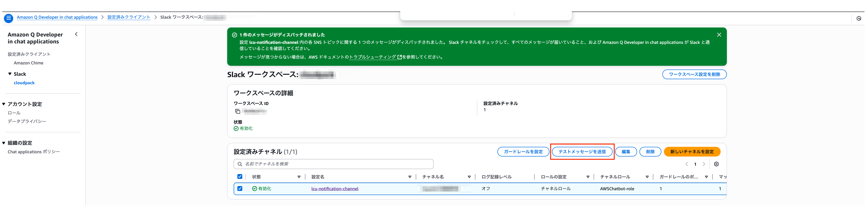Sort by チャネル名 column arrow
Image resolution: width=868 pixels, height=217 pixels.
(x=469, y=177)
